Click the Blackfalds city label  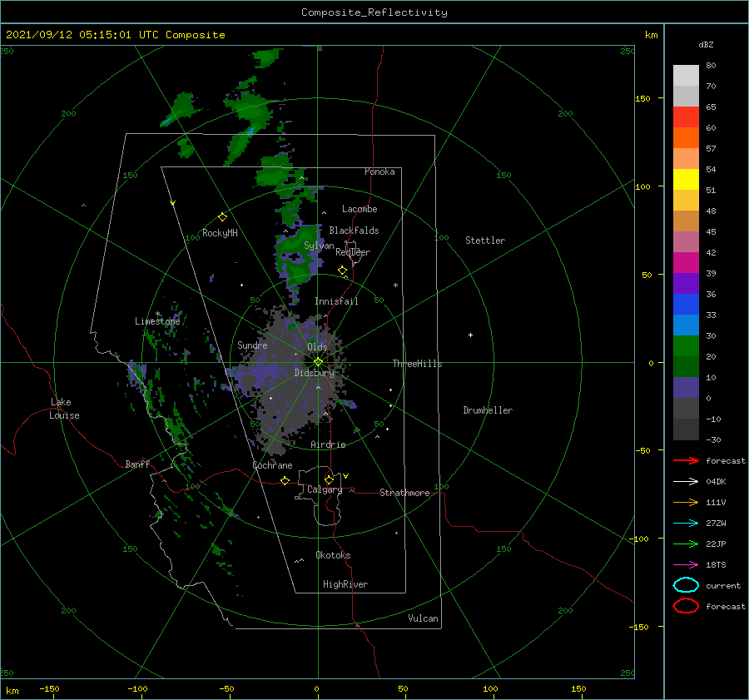(354, 231)
